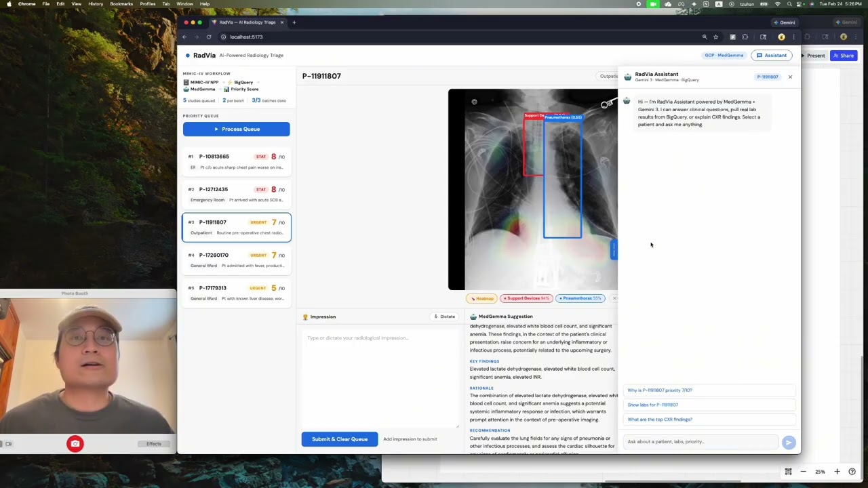Click Present button in background window
The width and height of the screenshot is (868, 488).
tap(814, 56)
